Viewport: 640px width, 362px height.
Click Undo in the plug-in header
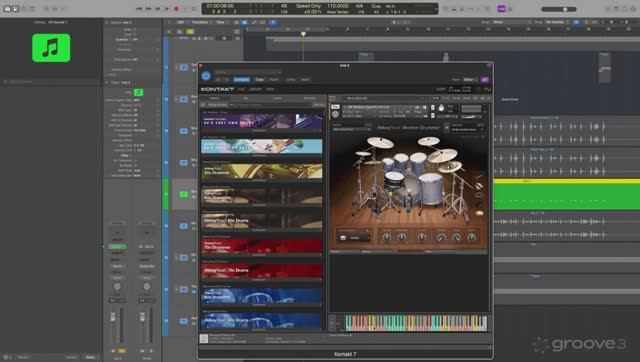(x=291, y=80)
